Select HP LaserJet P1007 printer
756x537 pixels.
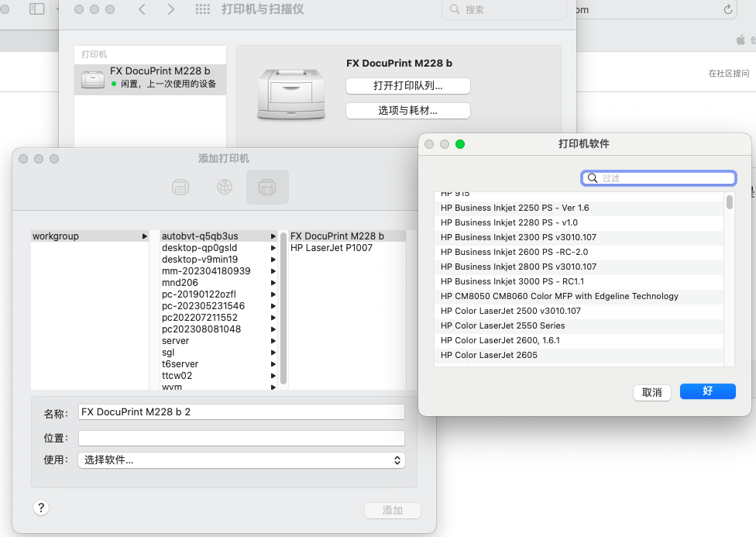332,248
